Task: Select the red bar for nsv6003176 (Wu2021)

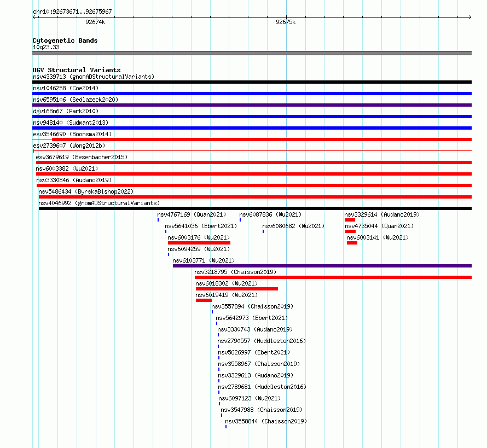Action: tap(199, 243)
